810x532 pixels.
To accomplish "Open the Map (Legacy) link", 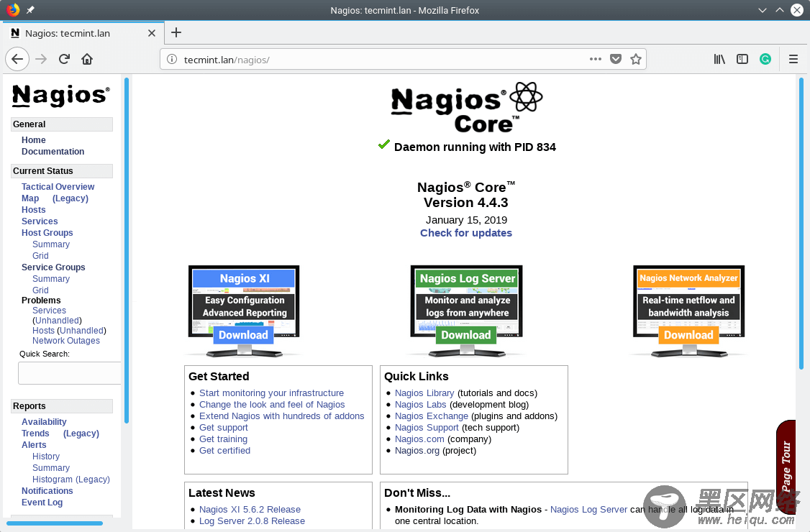I will [70, 198].
